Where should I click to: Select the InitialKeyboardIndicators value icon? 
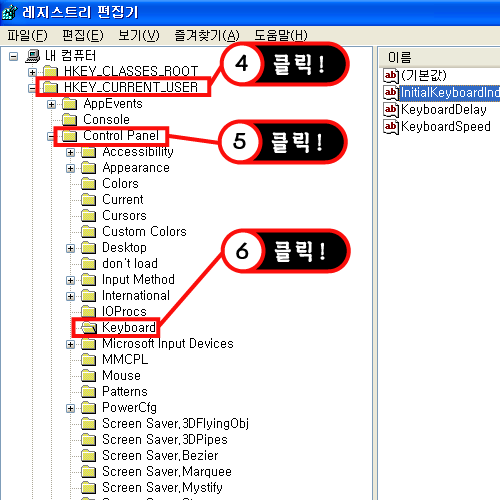[391, 92]
